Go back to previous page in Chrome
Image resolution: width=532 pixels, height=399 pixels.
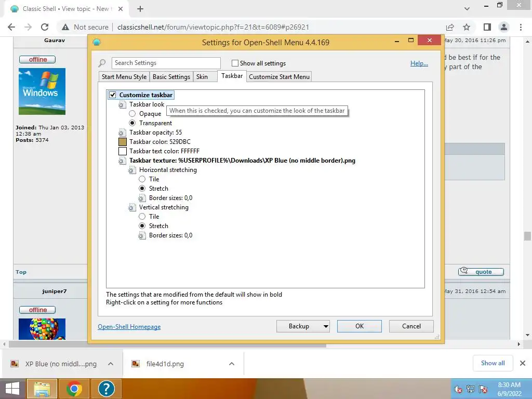[x=11, y=27]
